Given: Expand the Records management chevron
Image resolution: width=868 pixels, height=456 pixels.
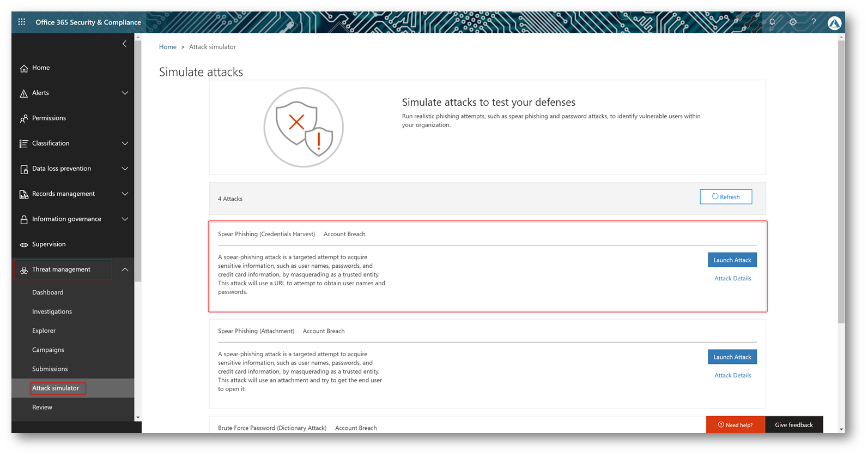Looking at the screenshot, I should [x=125, y=194].
